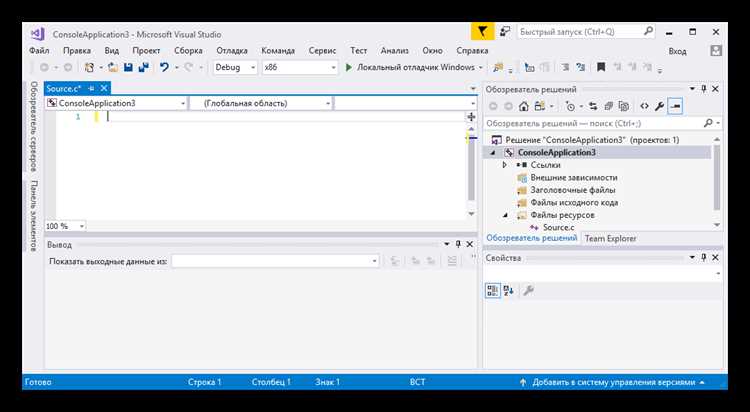Click Добавить в систему управления версиями

pos(613,382)
